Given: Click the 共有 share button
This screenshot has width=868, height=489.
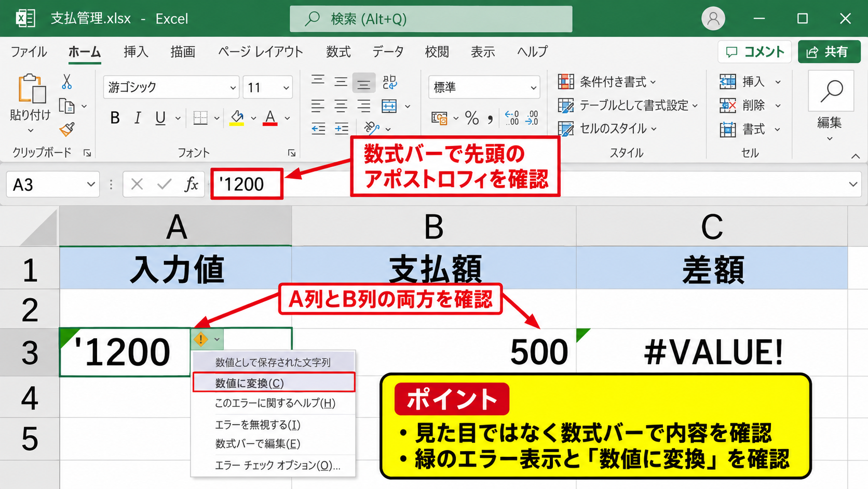Looking at the screenshot, I should pyautogui.click(x=829, y=51).
